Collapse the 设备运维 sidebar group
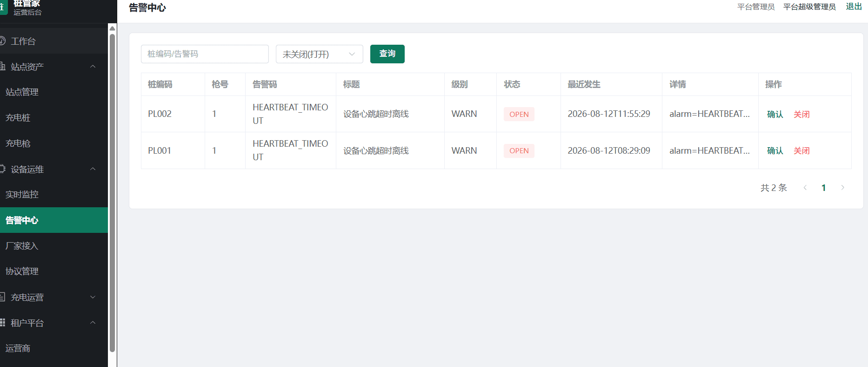The image size is (868, 367). tap(54, 169)
